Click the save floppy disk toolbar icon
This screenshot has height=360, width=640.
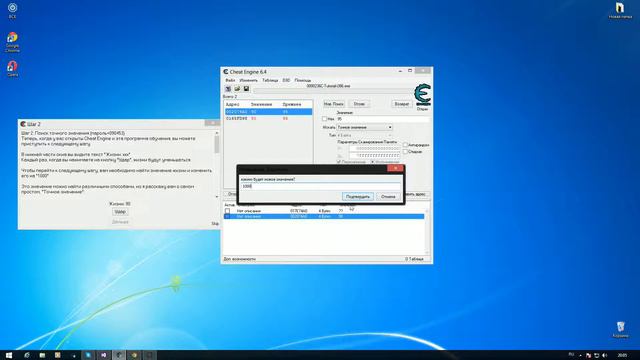[x=246, y=89]
